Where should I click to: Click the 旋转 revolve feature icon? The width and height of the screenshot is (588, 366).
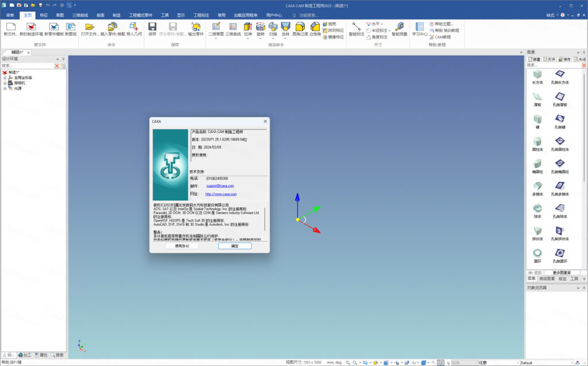pyautogui.click(x=261, y=27)
